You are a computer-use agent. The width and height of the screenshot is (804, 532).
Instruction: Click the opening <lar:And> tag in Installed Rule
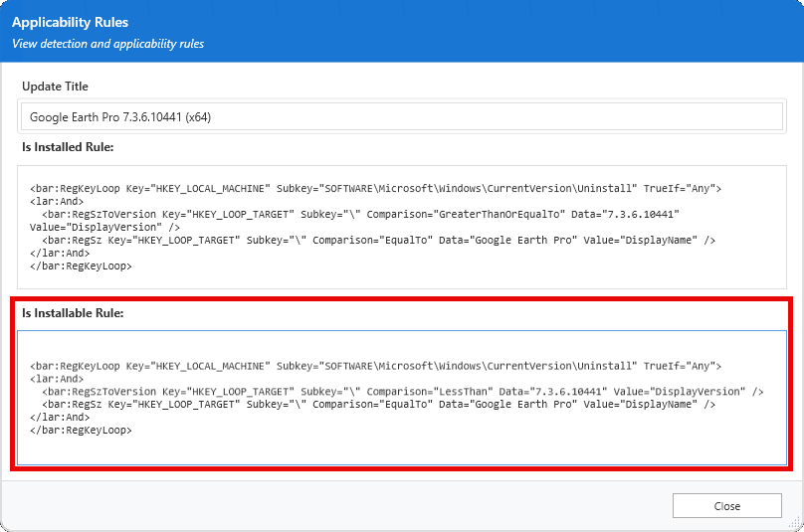57,201
